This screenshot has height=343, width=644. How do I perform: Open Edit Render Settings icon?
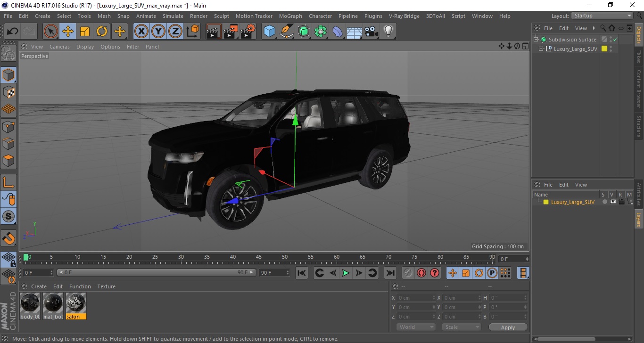[x=248, y=32]
